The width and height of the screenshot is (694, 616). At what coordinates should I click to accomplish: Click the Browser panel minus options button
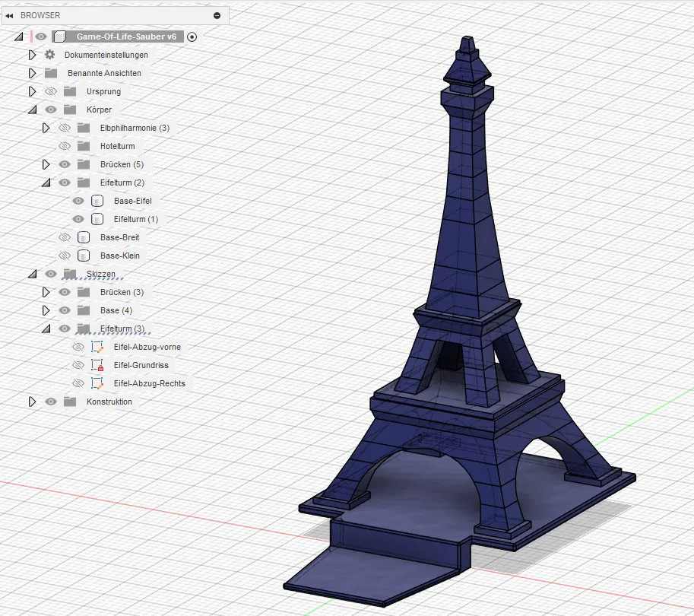pos(217,15)
